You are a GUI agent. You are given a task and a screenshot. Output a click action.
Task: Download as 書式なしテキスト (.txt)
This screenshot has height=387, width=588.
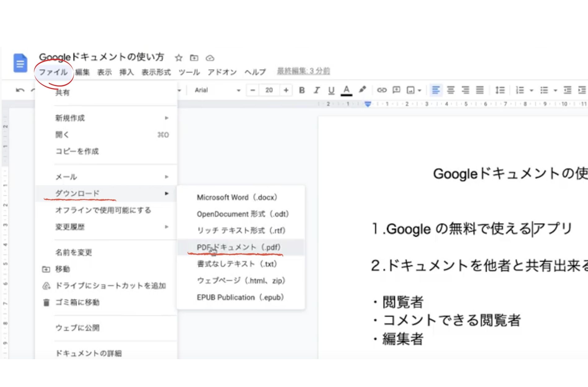tap(241, 264)
